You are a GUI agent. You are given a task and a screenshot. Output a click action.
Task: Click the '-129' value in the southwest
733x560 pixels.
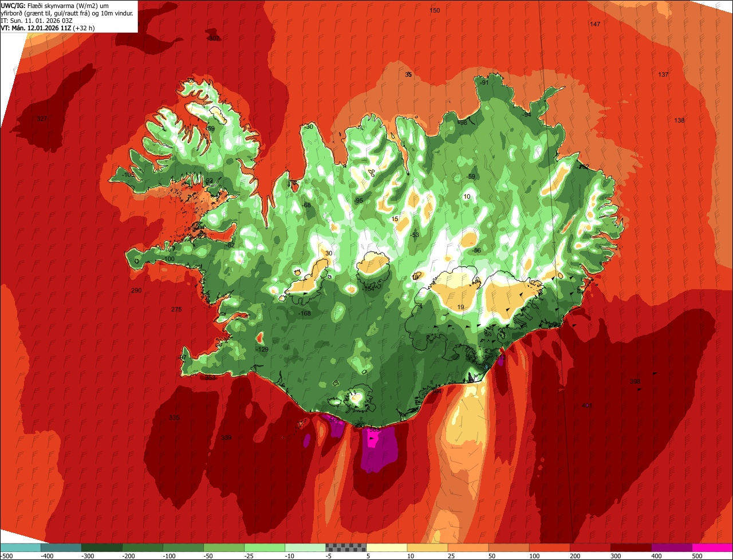pyautogui.click(x=262, y=349)
